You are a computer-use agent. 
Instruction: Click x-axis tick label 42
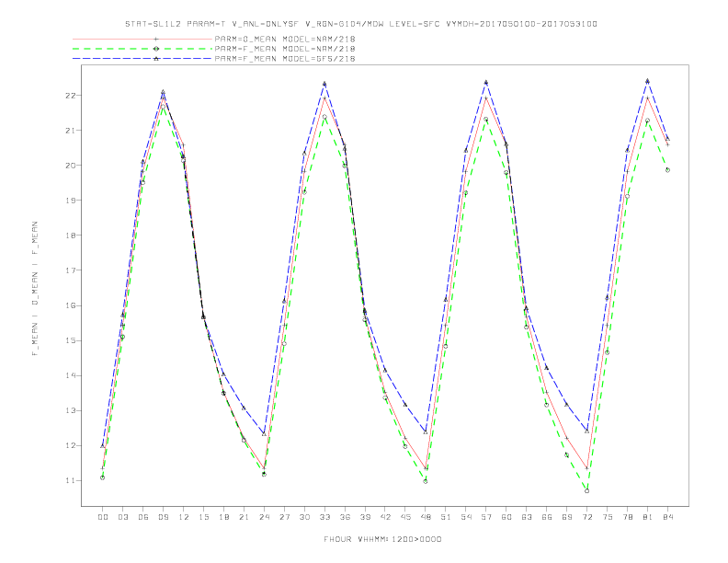pos(385,517)
